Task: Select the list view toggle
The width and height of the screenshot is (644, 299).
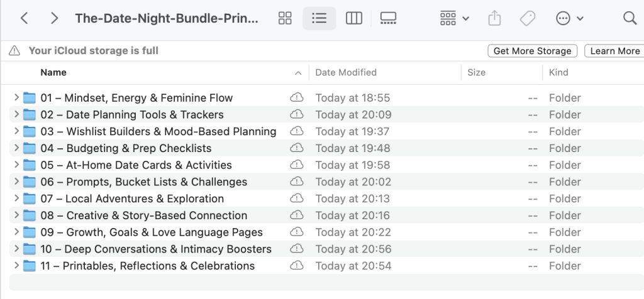Action: pos(319,18)
